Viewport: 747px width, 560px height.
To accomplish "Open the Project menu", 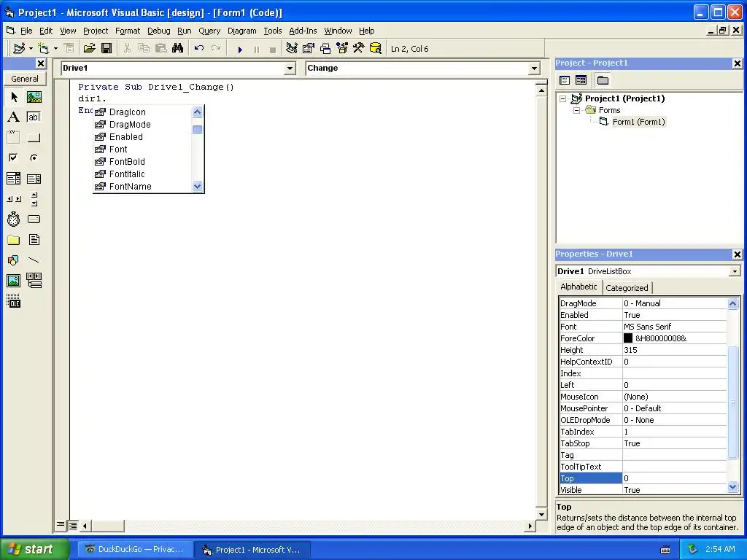I will (x=96, y=31).
